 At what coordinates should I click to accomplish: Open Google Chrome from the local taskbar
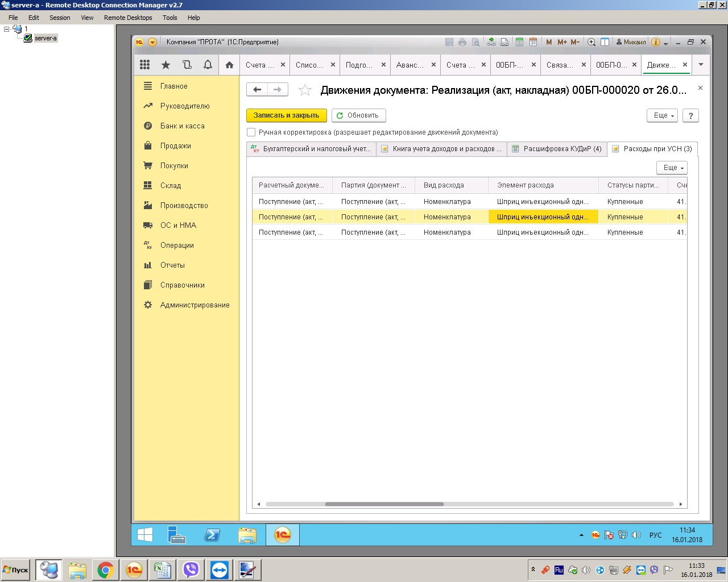tap(106, 570)
